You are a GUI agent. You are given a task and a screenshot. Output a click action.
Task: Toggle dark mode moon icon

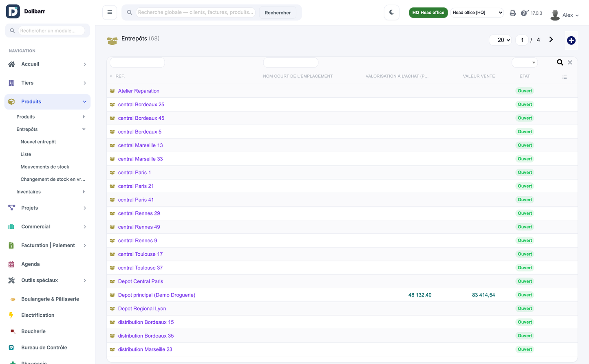[x=392, y=12]
